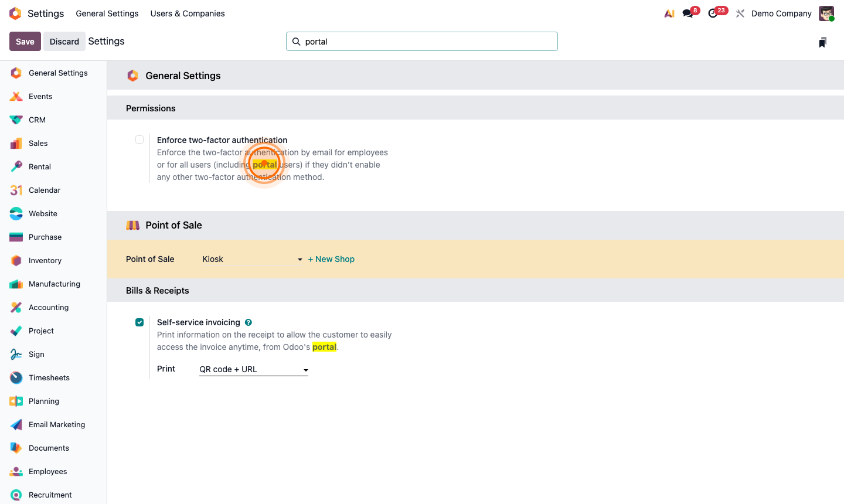This screenshot has height=504, width=844.
Task: Click the activities clock icon showing 23
Action: (x=713, y=13)
